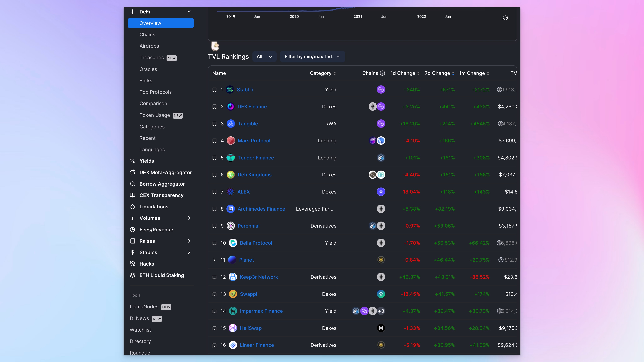Open the Linear Finance protocol link

pyautogui.click(x=257, y=345)
